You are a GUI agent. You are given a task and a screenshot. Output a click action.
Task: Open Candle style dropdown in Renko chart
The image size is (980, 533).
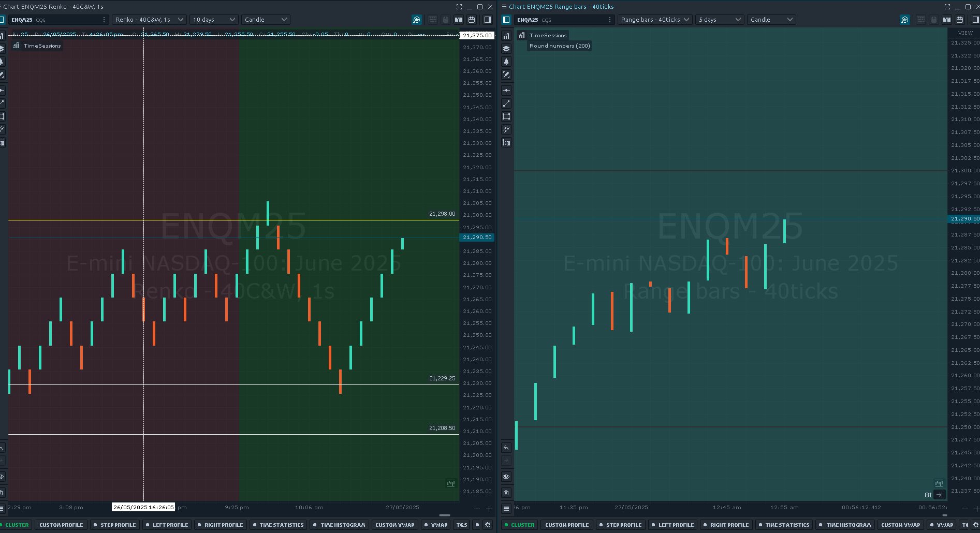click(x=266, y=20)
